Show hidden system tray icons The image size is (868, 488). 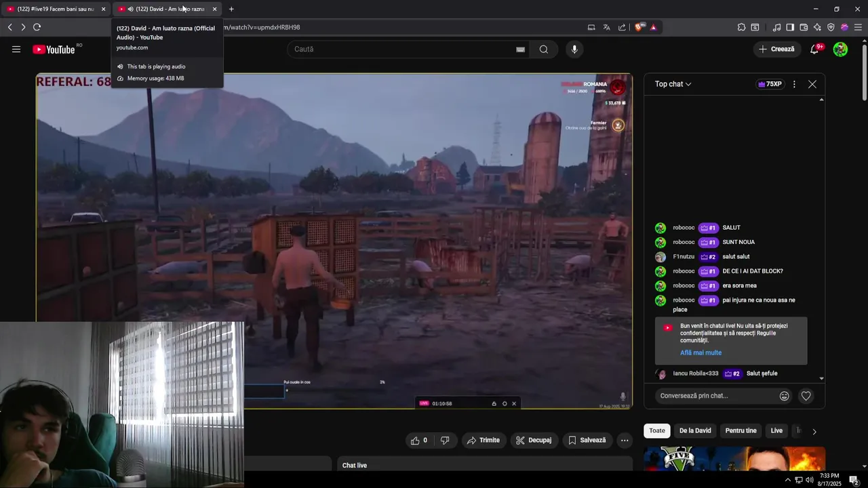[x=787, y=480]
